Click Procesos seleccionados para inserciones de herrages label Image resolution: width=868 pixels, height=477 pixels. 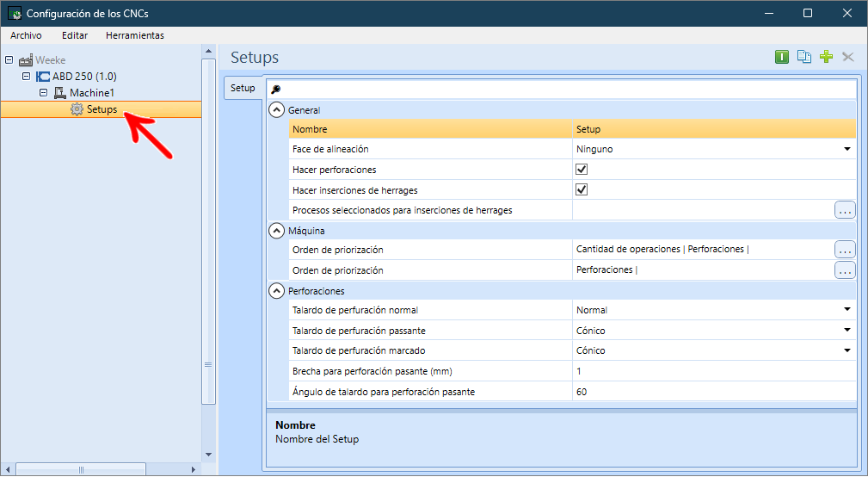403,211
